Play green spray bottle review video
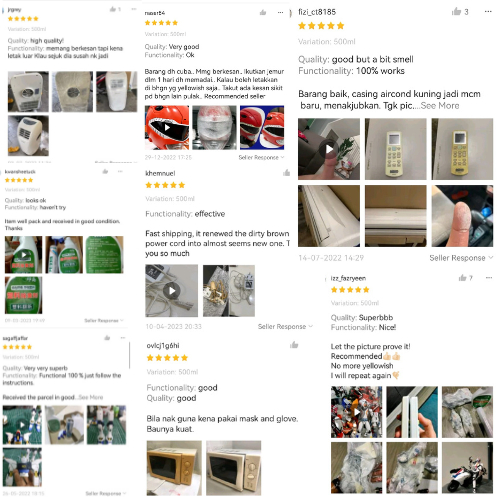Image resolution: width=500 pixels, height=500 pixels. coord(23,255)
